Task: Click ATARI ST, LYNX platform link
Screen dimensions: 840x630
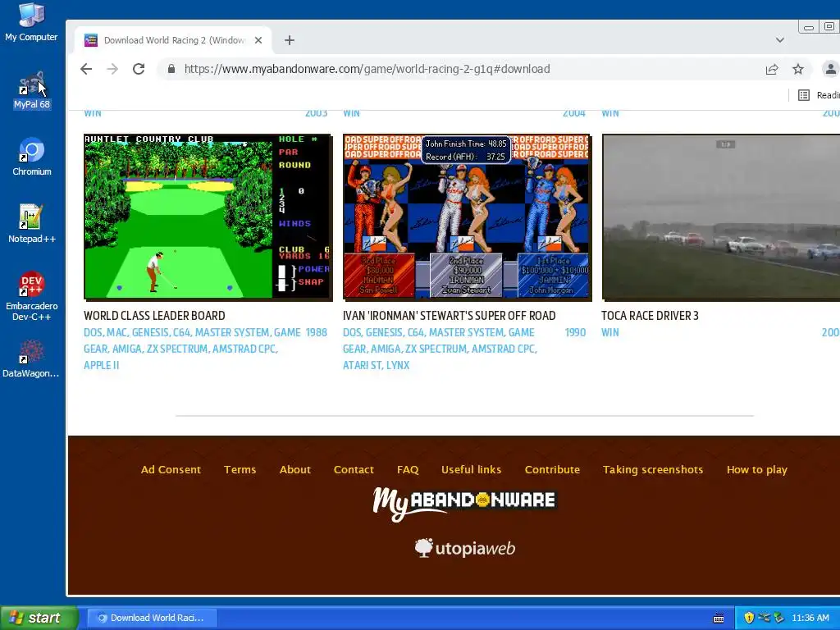Action: pyautogui.click(x=376, y=365)
